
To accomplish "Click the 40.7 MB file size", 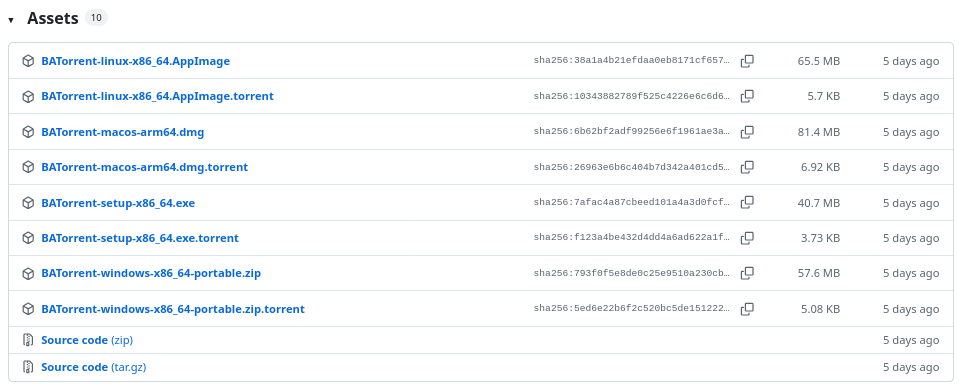I will 818,202.
